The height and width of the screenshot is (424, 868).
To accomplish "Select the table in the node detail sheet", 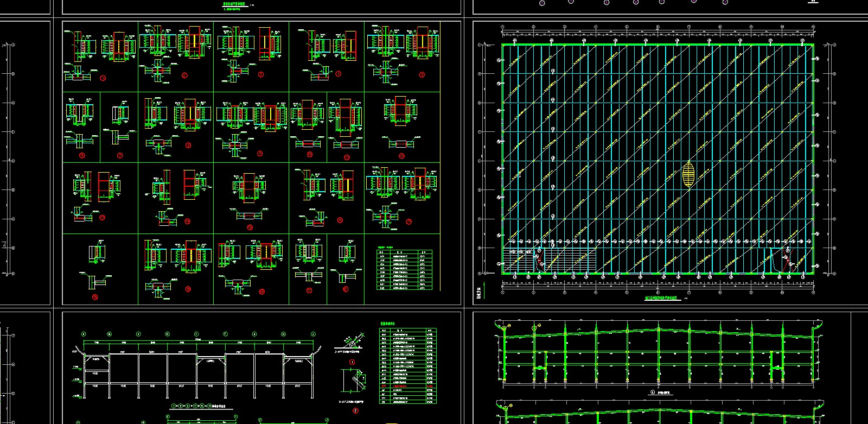I will [x=405, y=270].
